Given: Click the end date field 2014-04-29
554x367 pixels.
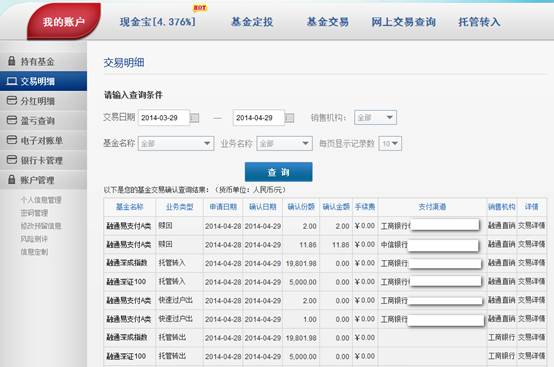Looking at the screenshot, I should [258, 118].
